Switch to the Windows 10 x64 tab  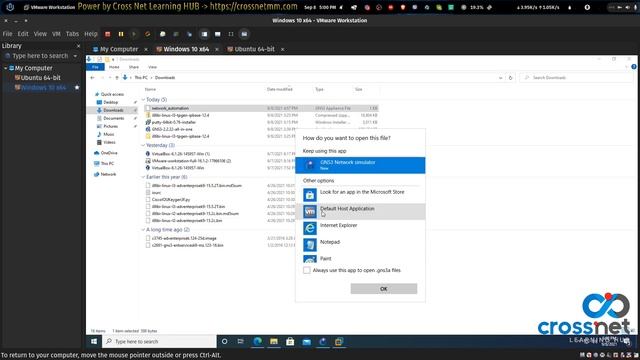(x=186, y=49)
